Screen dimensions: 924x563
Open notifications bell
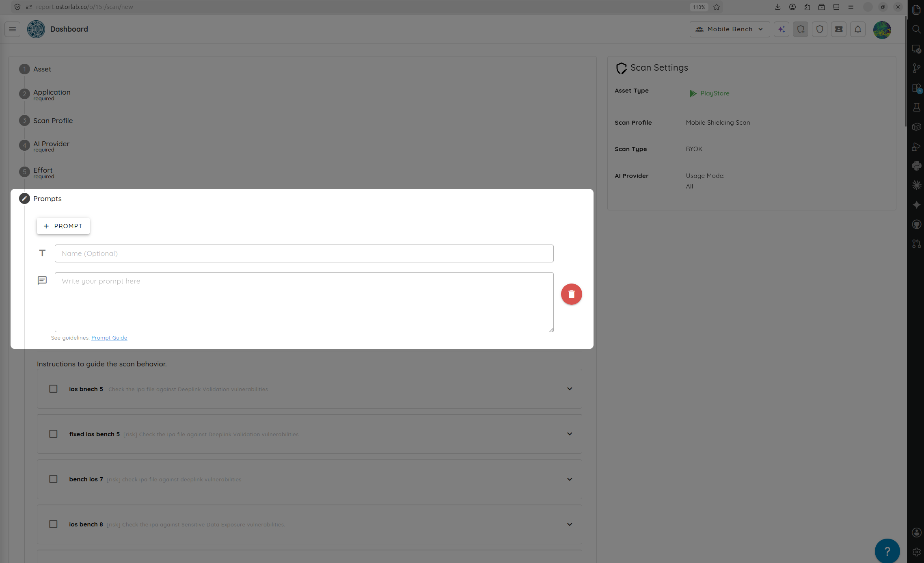click(x=858, y=29)
